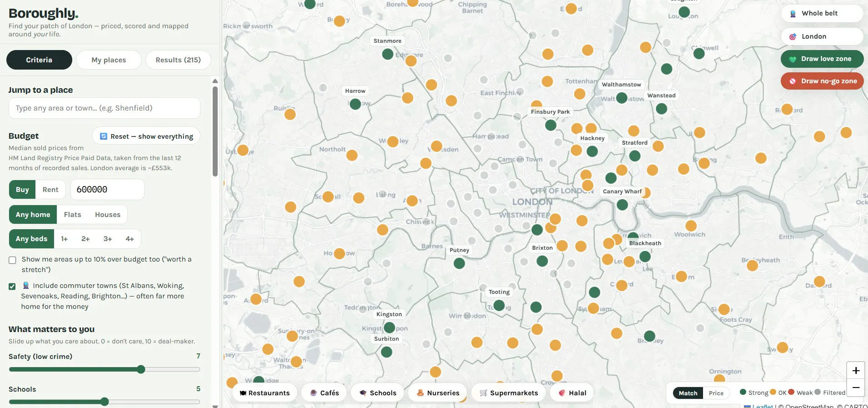The width and height of the screenshot is (868, 408).
Task: Click Reset — show everything button
Action: click(146, 136)
